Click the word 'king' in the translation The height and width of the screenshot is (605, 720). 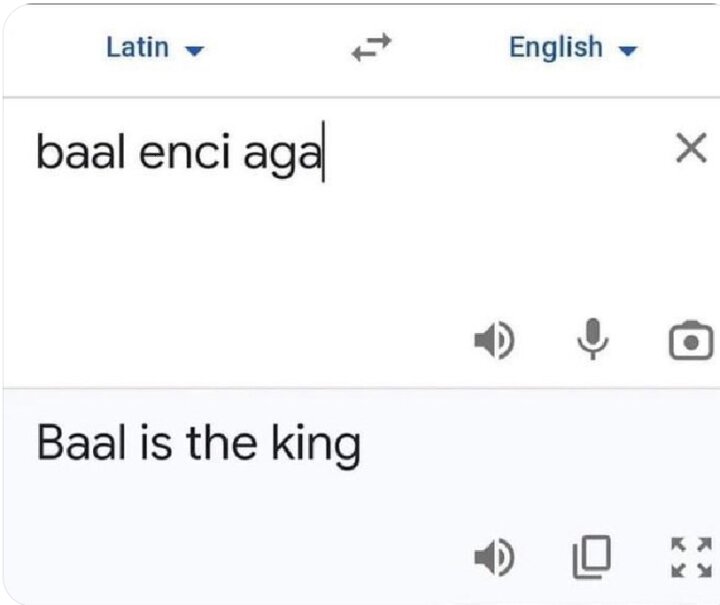coord(316,443)
